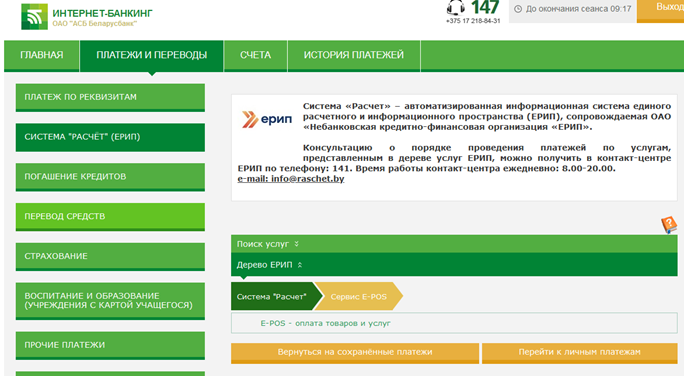
Task: Expand the Поиск услуг panel
Action: coord(454,244)
